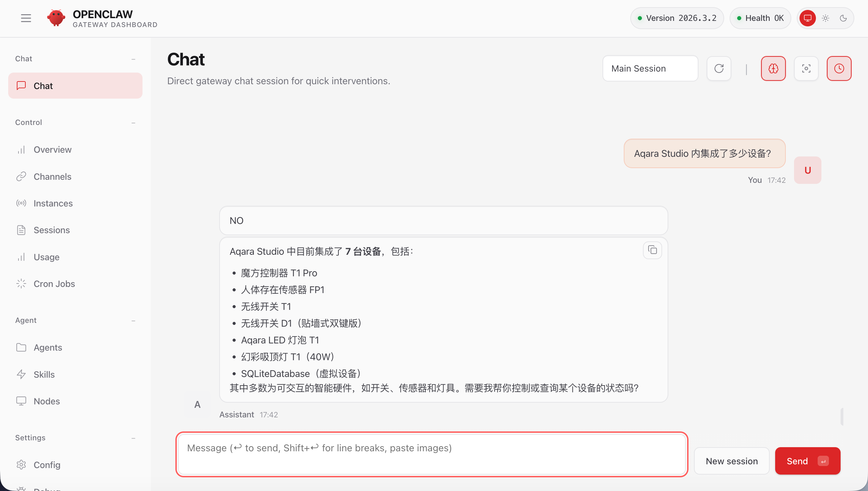
Task: Collapse the Agent sidebar section
Action: [x=133, y=320]
